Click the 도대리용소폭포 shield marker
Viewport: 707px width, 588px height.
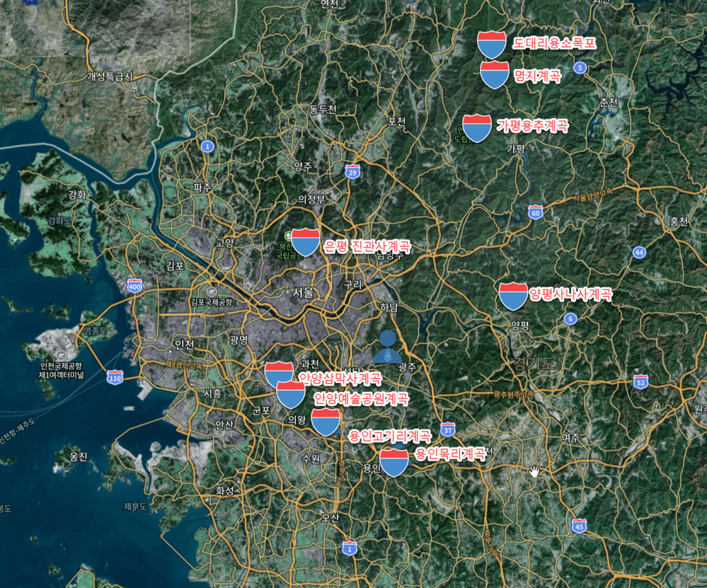coord(492,44)
